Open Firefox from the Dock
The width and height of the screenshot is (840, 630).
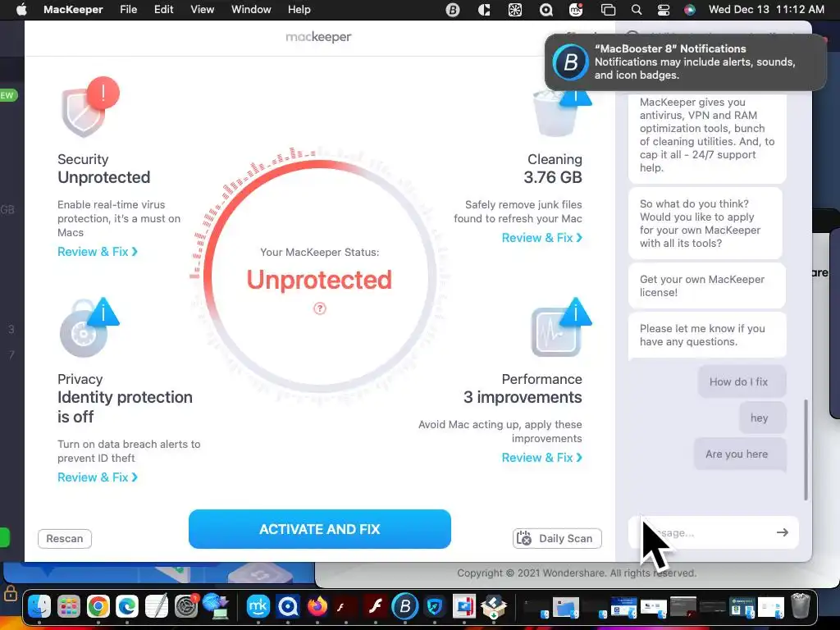coord(317,606)
